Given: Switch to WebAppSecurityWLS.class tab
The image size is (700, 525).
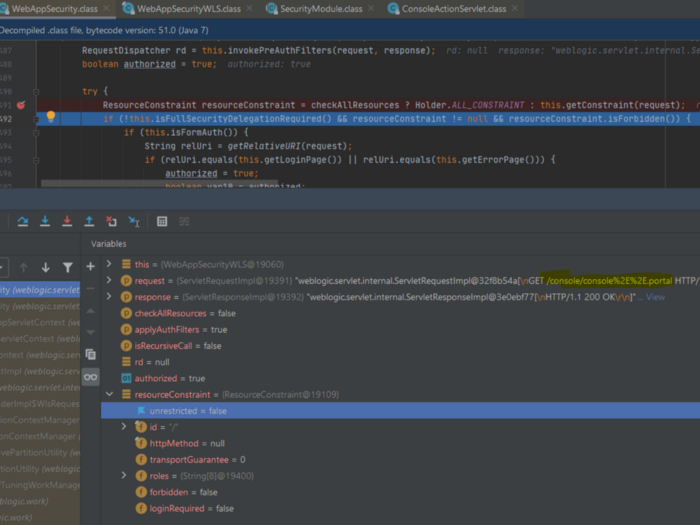Looking at the screenshot, I should click(x=188, y=8).
